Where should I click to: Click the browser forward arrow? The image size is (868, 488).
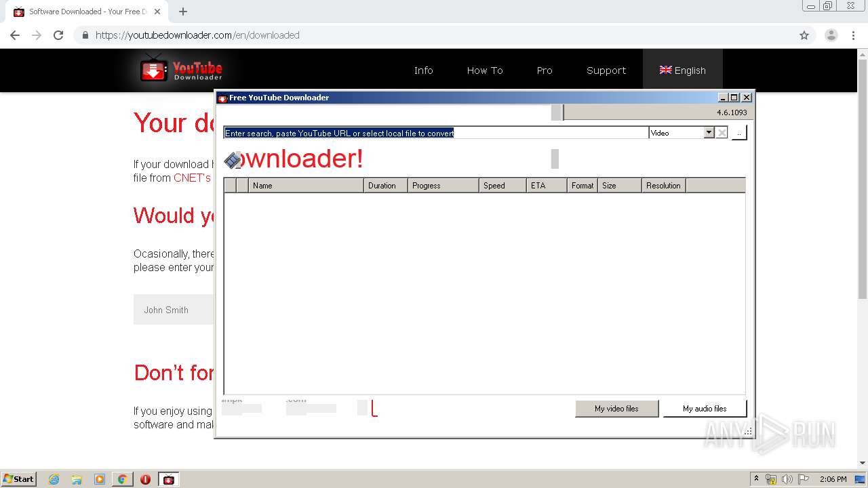coord(37,35)
